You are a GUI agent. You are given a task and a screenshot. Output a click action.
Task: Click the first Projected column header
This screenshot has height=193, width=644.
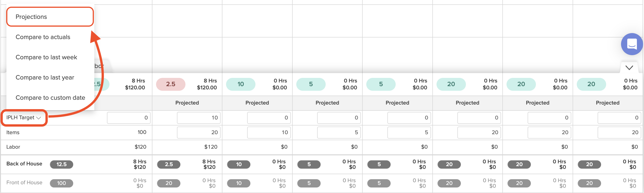[x=187, y=103]
